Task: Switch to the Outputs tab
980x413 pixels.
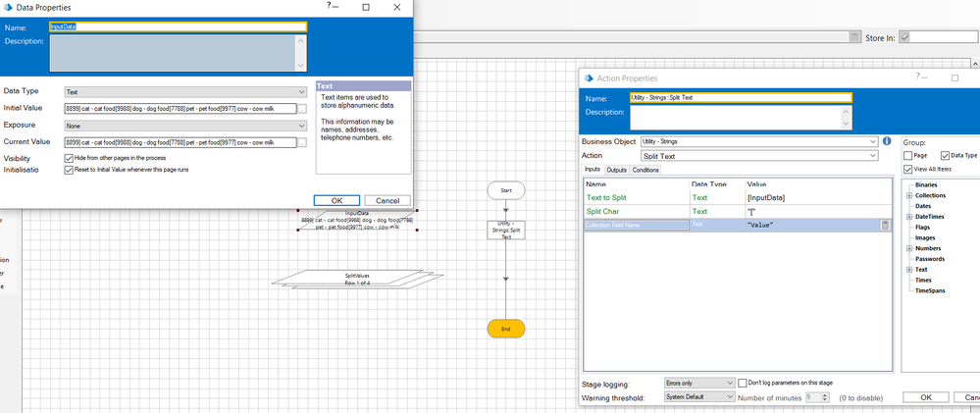Action: click(615, 170)
